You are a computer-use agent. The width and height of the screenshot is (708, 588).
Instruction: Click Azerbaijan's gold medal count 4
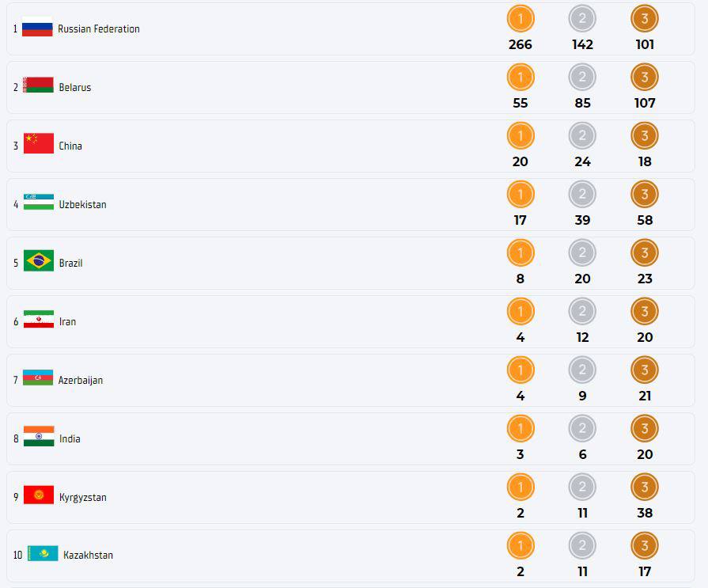coord(520,396)
